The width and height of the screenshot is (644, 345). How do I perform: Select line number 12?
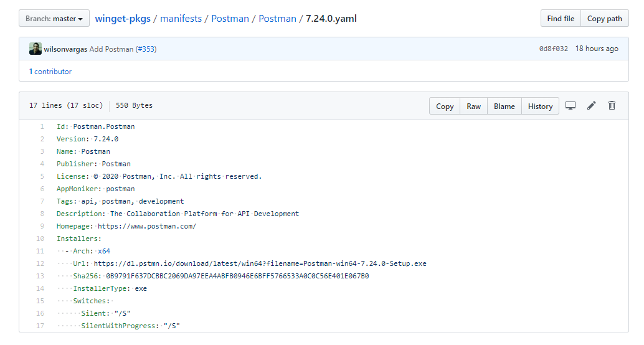(40, 263)
